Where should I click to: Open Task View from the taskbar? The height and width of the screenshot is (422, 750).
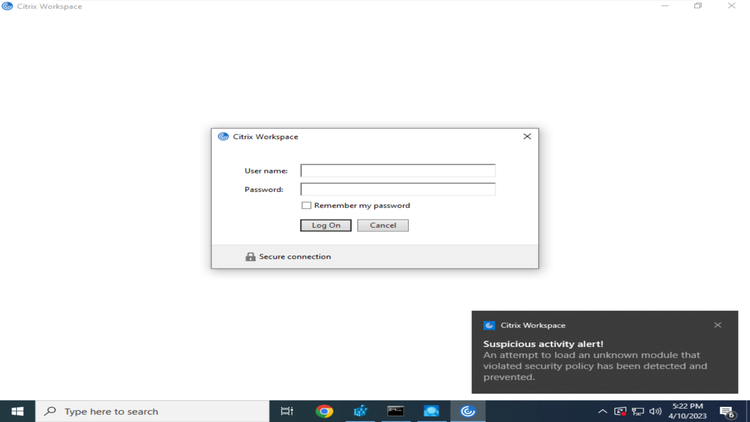[x=287, y=411]
